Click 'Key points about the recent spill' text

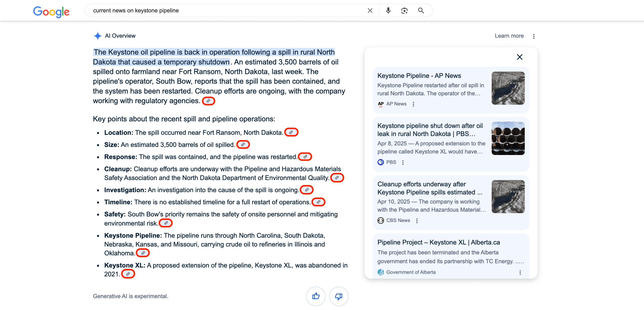tap(184, 119)
